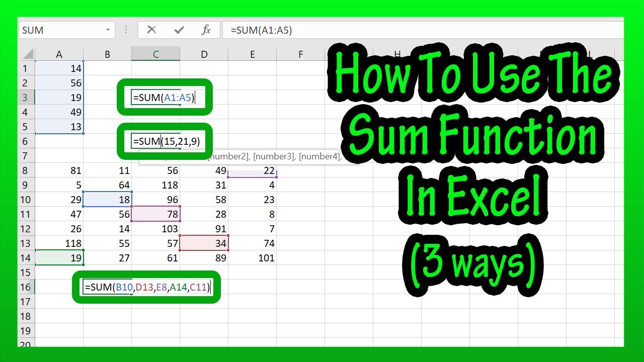Click cell with formula =SUM(15,21,9)
Viewport: 644px width, 362px height.
[166, 141]
